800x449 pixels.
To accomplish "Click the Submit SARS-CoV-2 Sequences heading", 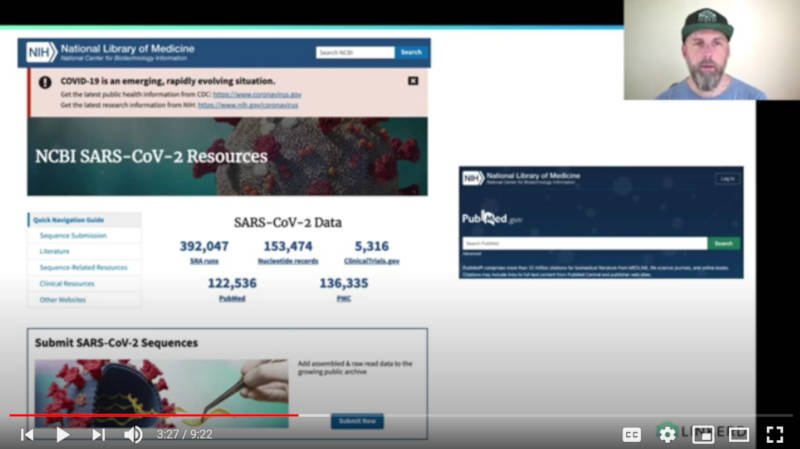I will (116, 343).
